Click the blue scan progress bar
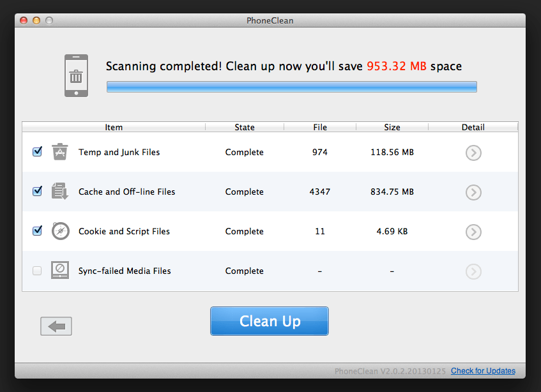The height and width of the screenshot is (392, 541). (x=292, y=87)
